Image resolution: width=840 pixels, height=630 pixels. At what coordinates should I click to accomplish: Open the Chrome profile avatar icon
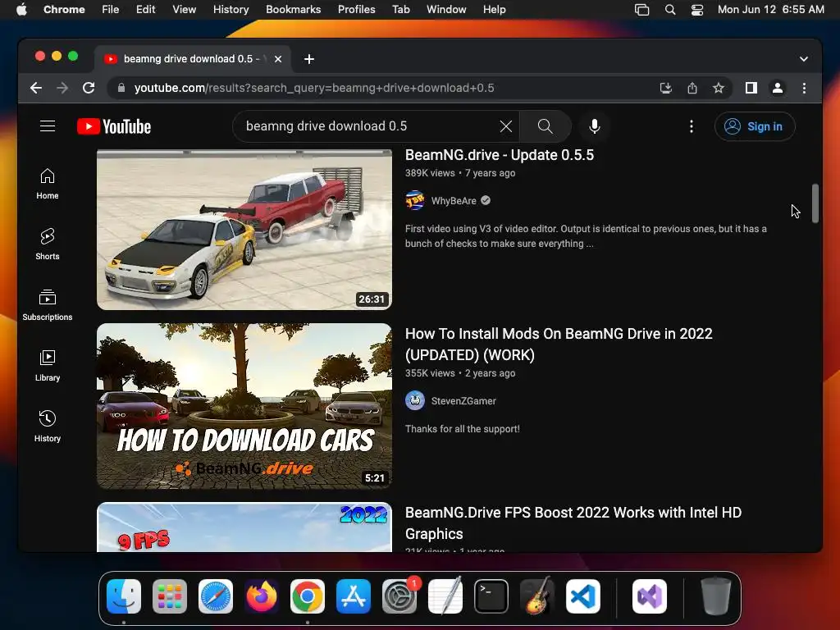[778, 88]
